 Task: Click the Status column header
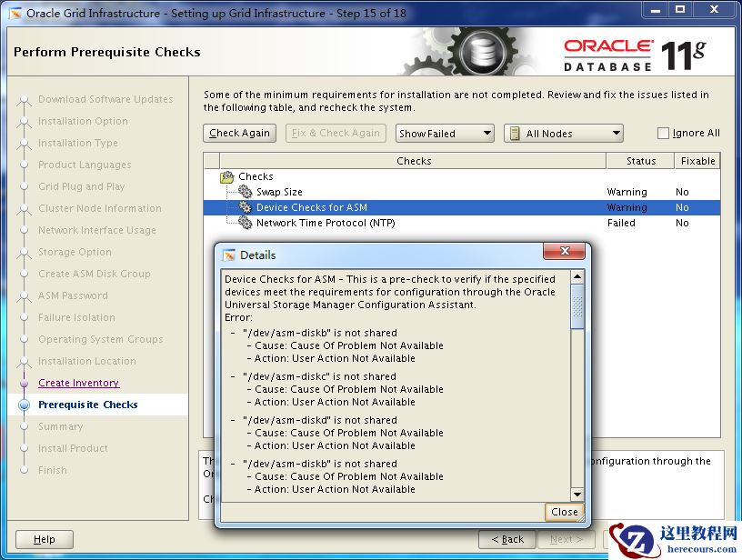coord(640,161)
